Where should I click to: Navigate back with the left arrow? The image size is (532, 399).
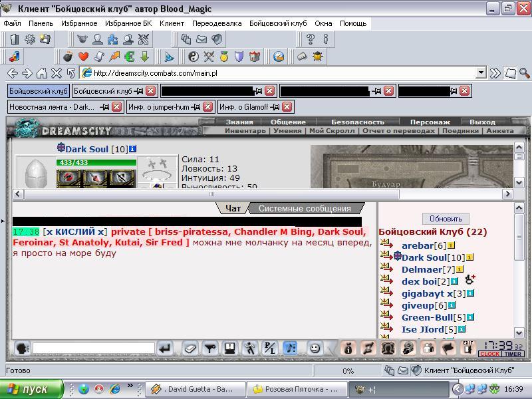click(x=13, y=73)
